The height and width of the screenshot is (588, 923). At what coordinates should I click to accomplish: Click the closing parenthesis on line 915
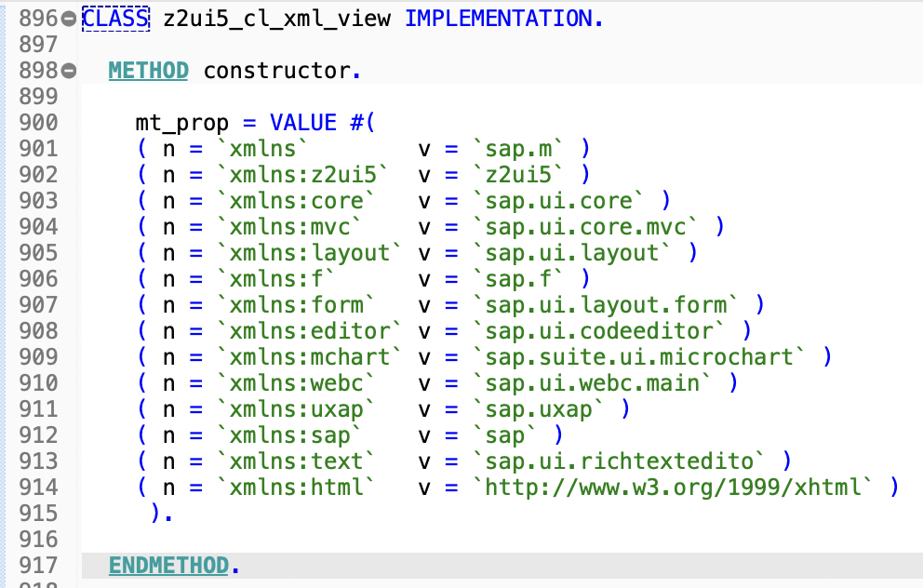[154, 513]
